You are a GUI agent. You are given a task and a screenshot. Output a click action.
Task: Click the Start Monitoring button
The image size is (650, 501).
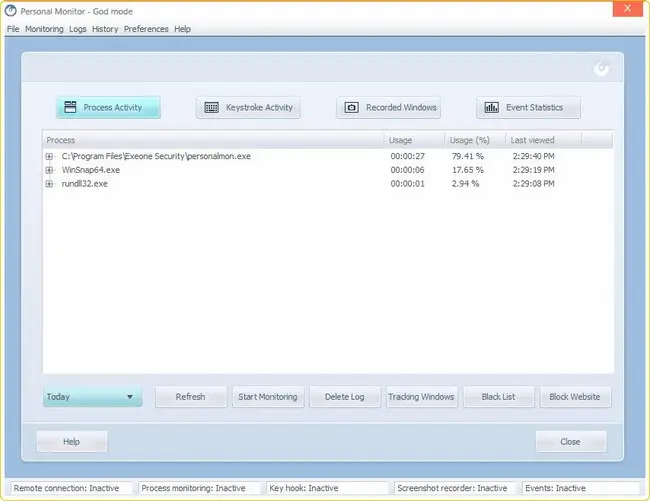[268, 397]
